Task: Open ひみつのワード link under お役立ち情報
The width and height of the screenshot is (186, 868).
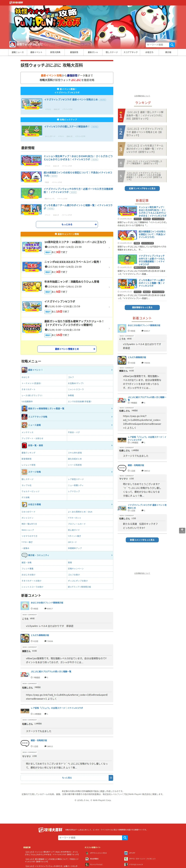Action: pyautogui.click(x=28, y=512)
